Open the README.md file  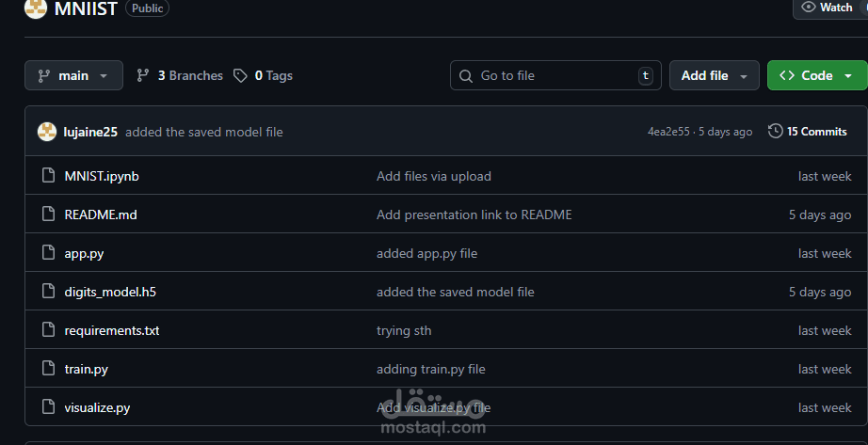click(101, 215)
